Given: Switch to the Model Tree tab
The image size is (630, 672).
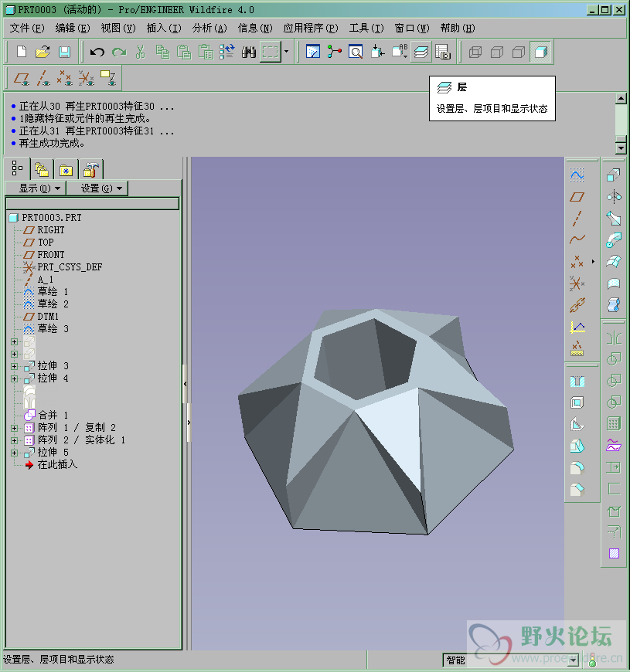Looking at the screenshot, I should (x=17, y=169).
